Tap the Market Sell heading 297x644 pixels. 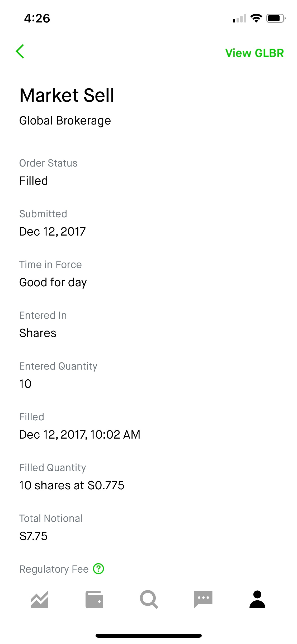(x=67, y=95)
